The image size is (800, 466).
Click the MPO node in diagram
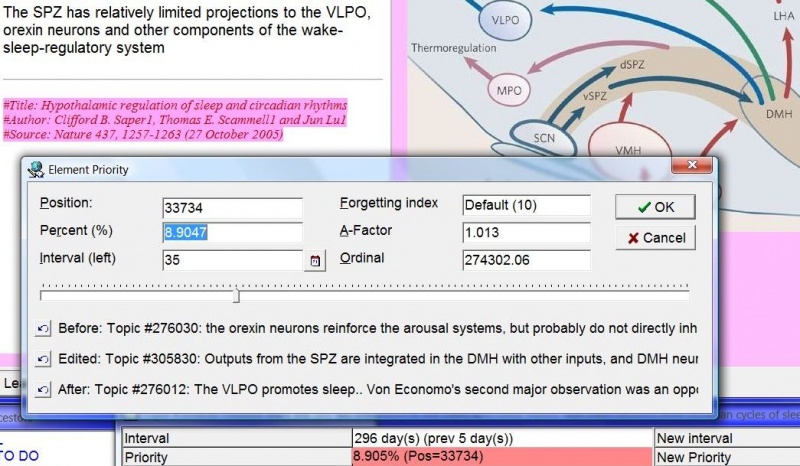(x=509, y=90)
